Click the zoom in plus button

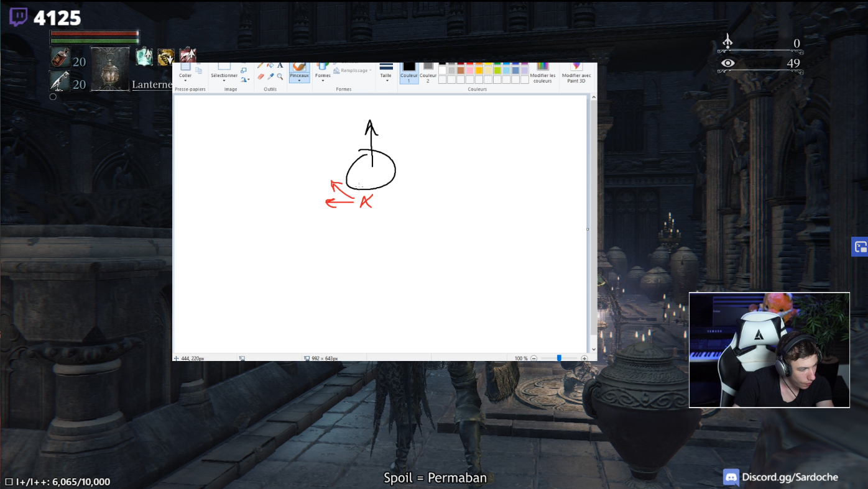coord(584,359)
